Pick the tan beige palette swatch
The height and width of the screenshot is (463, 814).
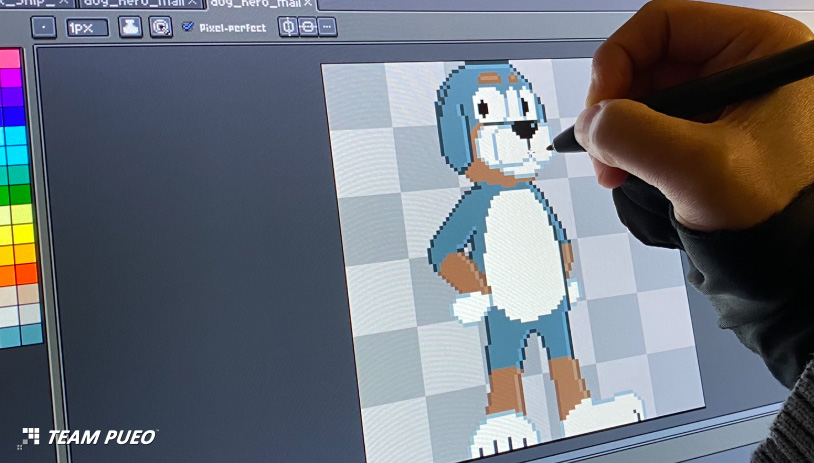pos(28,294)
